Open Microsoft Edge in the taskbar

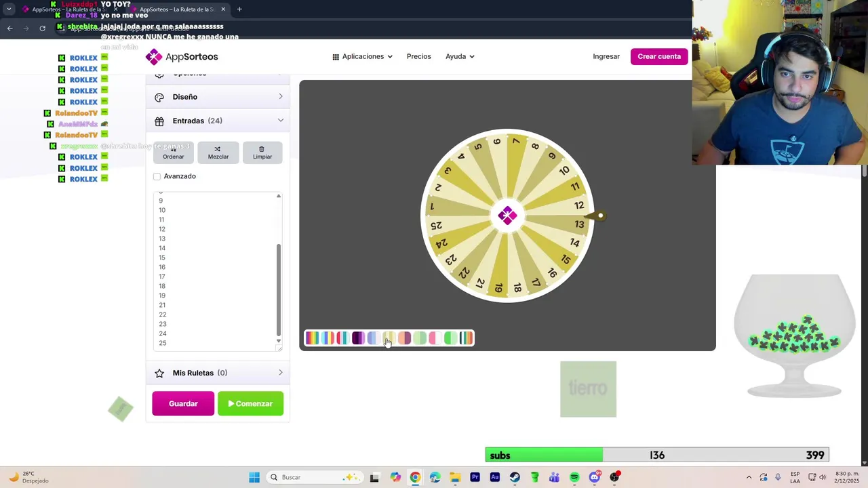click(x=435, y=477)
